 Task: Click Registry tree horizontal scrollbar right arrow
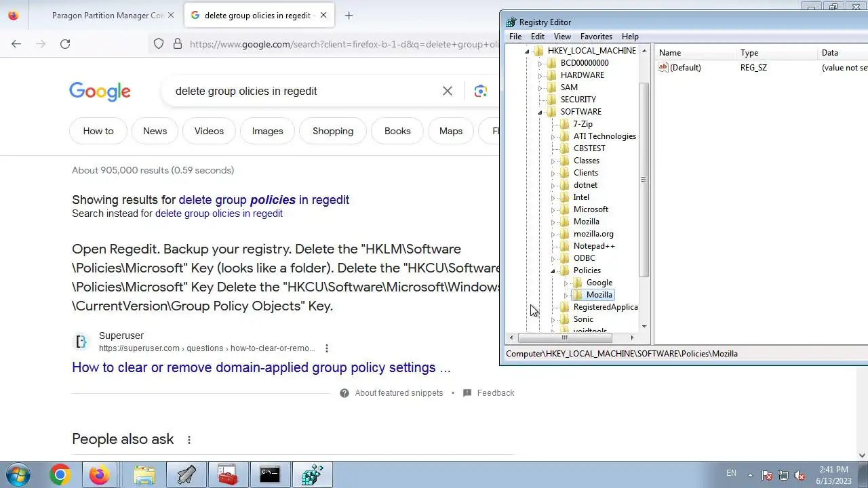coord(632,338)
